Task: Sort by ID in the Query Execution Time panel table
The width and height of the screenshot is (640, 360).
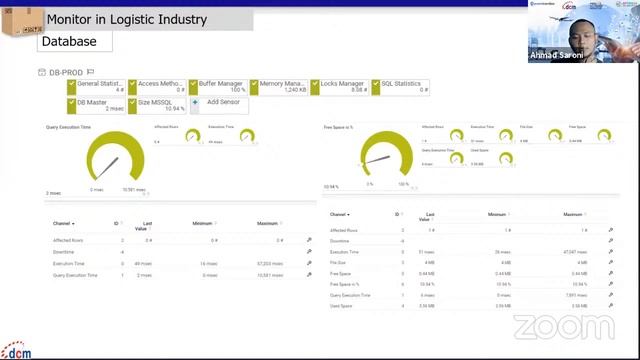Action: [118, 223]
